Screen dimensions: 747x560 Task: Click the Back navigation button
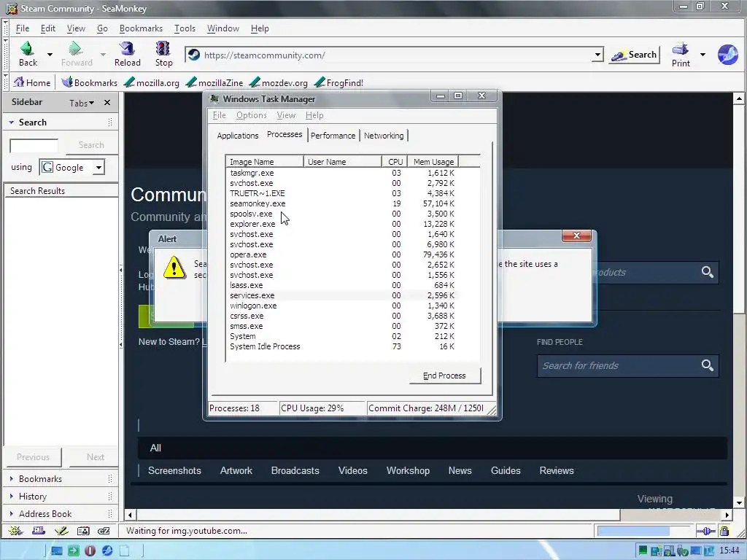(x=28, y=54)
